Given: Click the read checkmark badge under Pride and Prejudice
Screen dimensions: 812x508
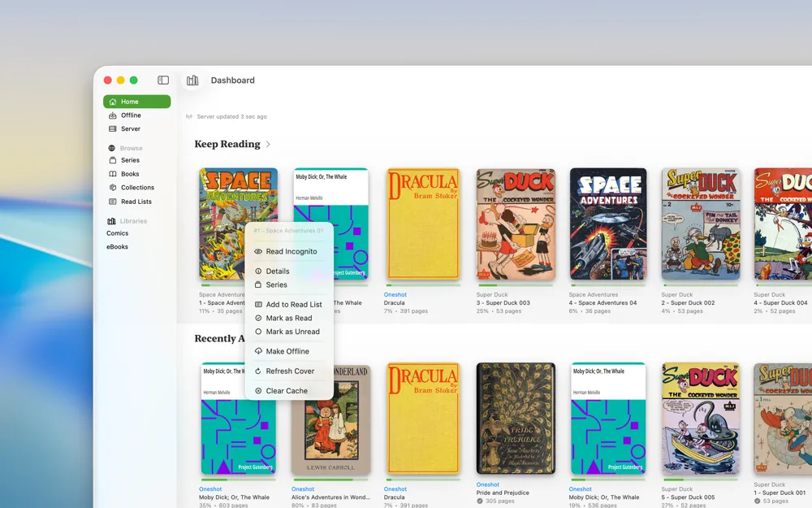Looking at the screenshot, I should (x=480, y=501).
